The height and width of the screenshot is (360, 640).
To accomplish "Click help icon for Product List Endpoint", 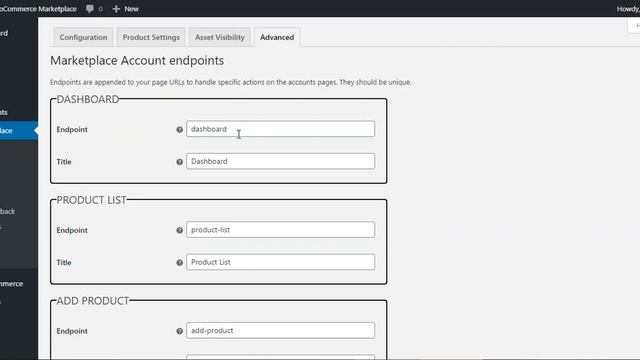I will pyautogui.click(x=180, y=230).
